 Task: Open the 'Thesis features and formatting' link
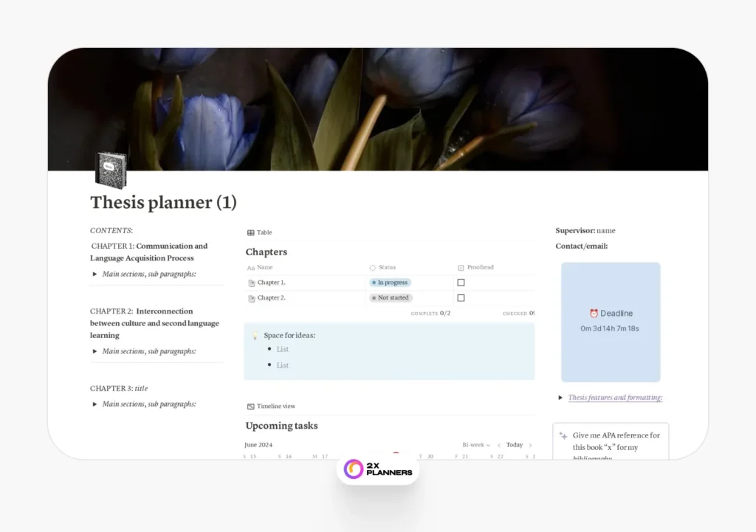[x=614, y=397]
